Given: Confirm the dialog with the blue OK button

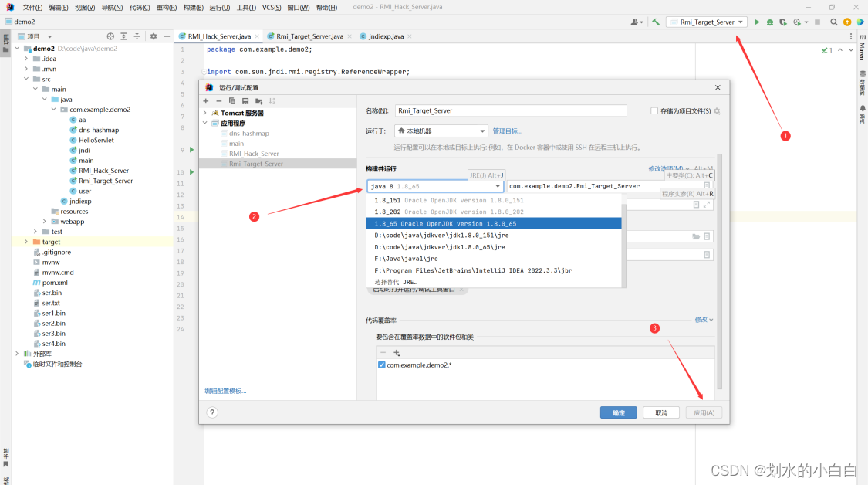Looking at the screenshot, I should [618, 413].
